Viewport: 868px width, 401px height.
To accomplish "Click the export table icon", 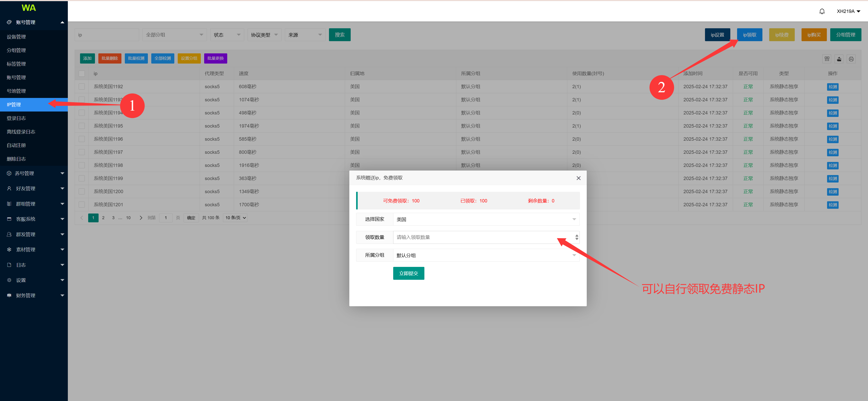I will click(839, 59).
